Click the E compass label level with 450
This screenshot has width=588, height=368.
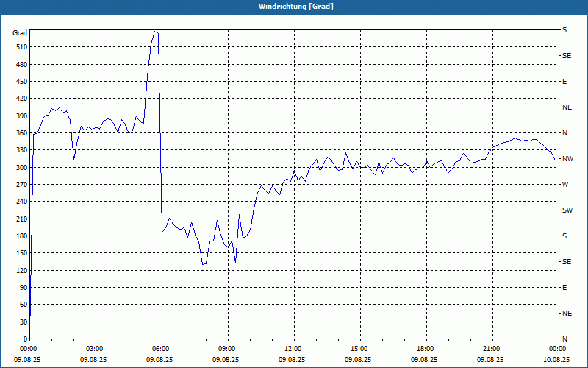564,82
